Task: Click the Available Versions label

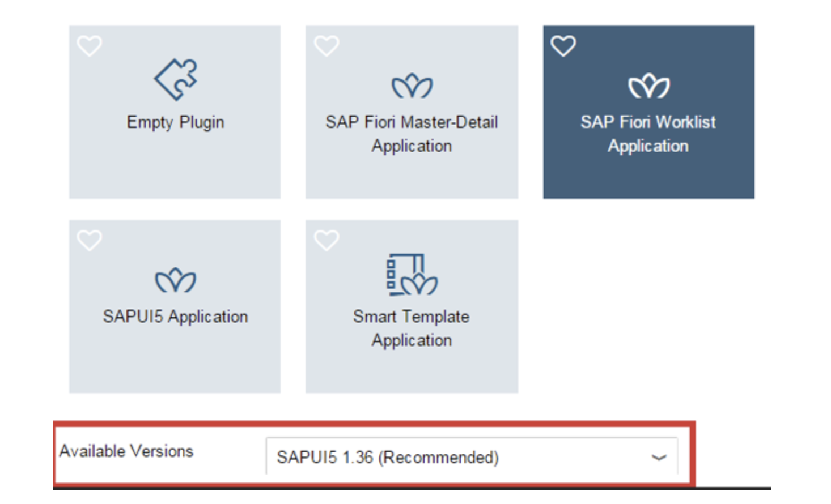Action: click(x=126, y=451)
